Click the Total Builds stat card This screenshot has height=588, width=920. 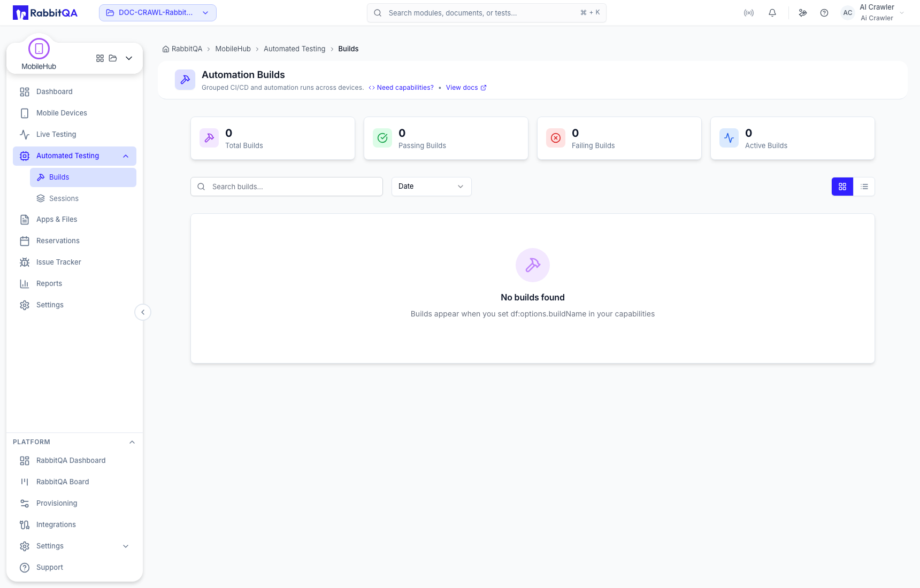pyautogui.click(x=273, y=138)
